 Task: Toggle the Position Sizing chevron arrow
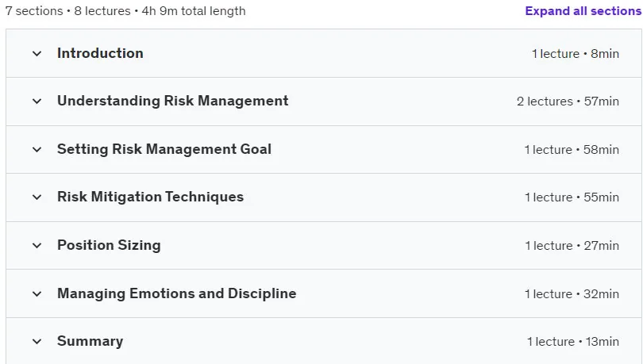[37, 246]
